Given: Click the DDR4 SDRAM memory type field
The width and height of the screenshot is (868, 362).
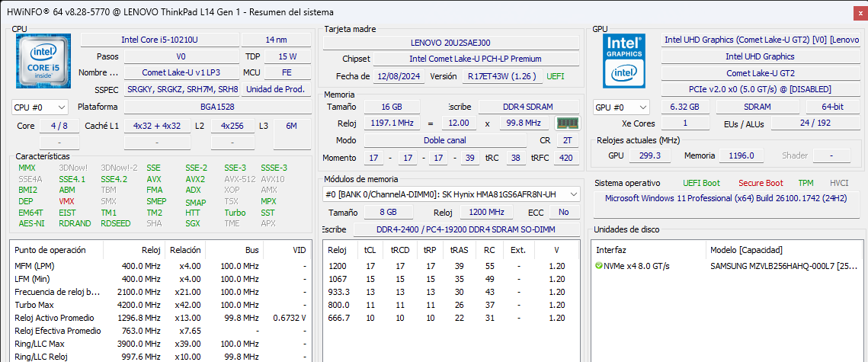Looking at the screenshot, I should (529, 107).
